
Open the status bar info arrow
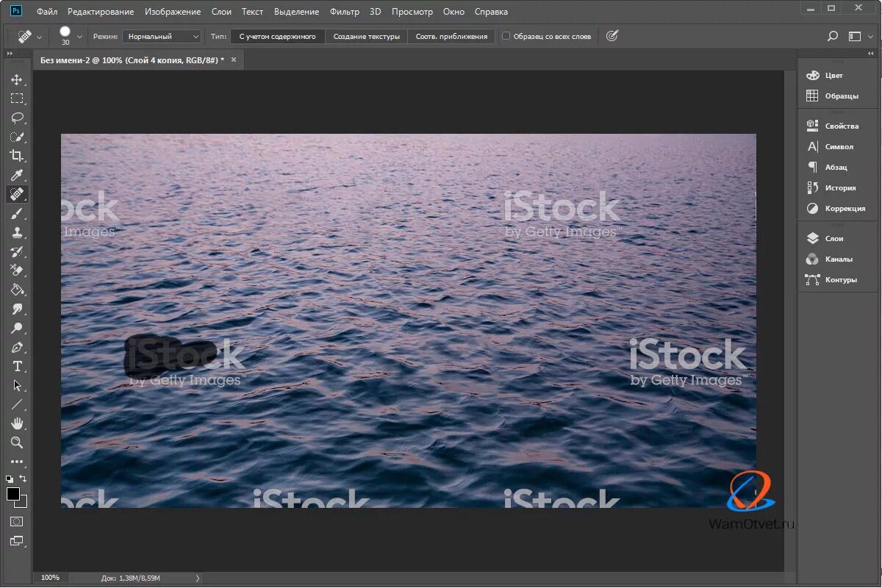coord(197,578)
